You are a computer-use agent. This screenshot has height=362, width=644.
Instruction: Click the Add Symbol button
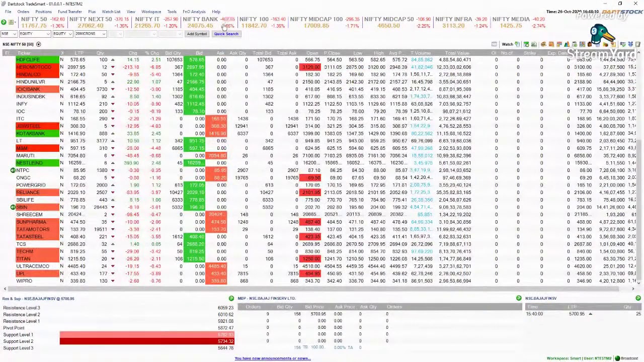point(197,34)
